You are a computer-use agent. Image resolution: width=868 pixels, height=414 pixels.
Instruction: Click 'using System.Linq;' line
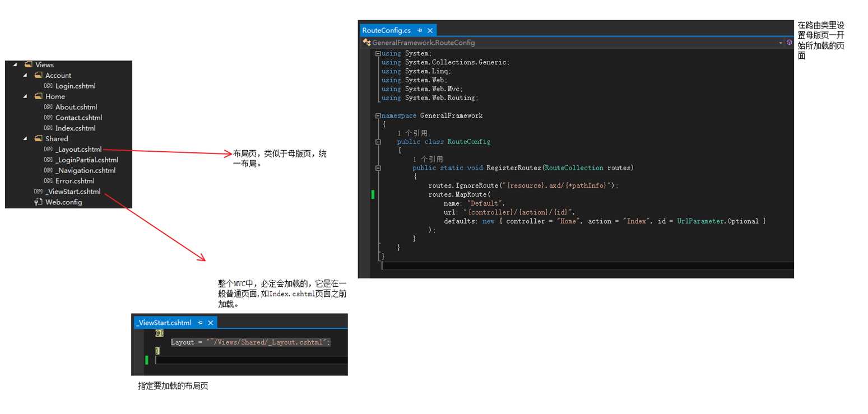pyautogui.click(x=416, y=71)
